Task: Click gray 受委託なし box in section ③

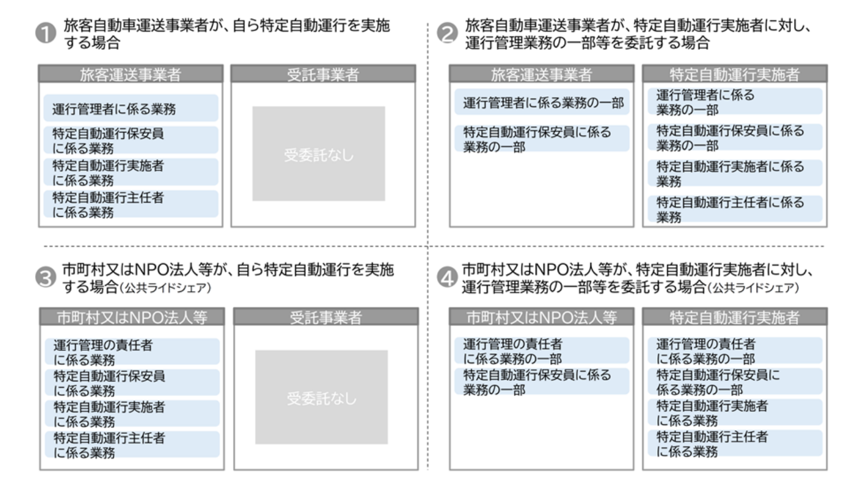Action: pos(321,397)
